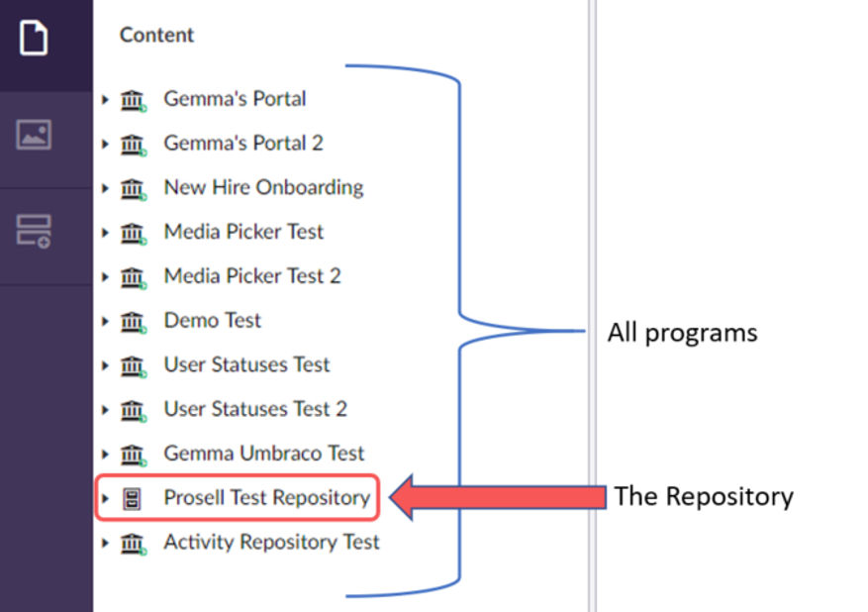This screenshot has width=868, height=612.
Task: Click the bank icon beside New Hire Onboarding
Action: coord(133,187)
